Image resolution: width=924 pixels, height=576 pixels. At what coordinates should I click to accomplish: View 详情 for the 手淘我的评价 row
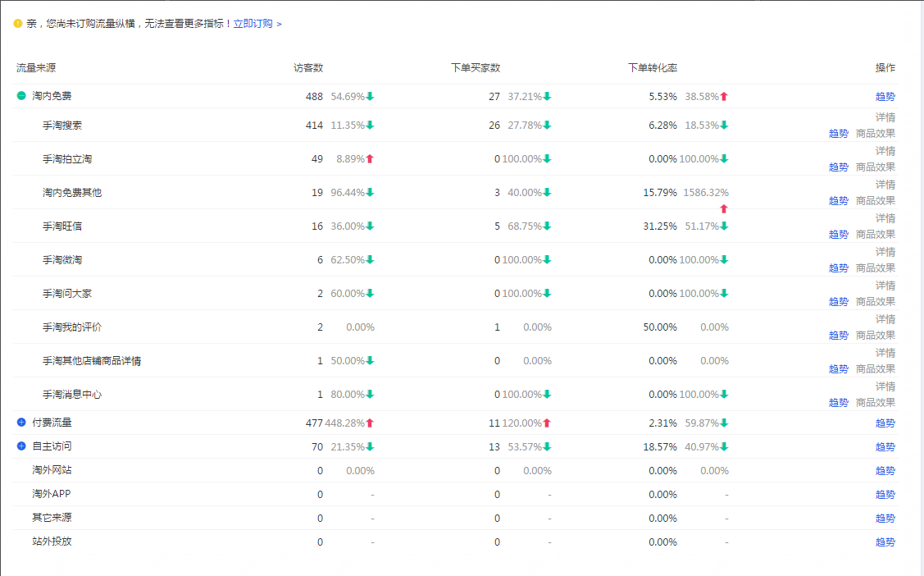tap(885, 319)
